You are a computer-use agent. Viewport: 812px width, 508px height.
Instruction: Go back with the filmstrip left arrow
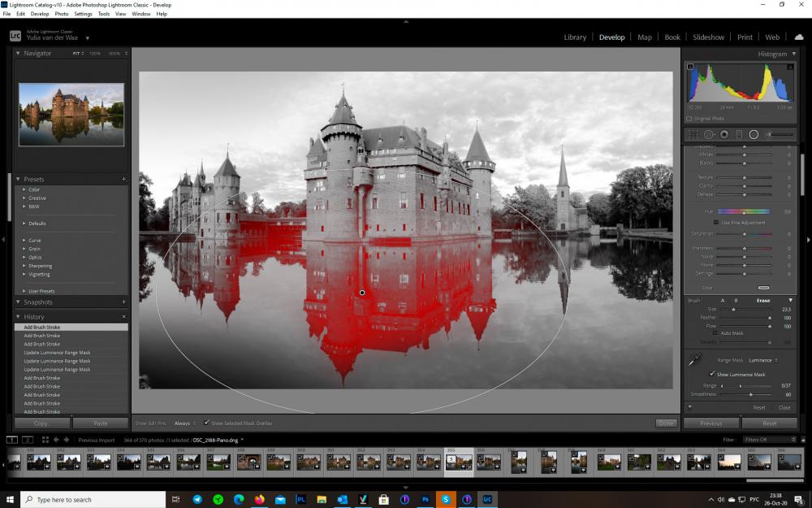click(56, 440)
